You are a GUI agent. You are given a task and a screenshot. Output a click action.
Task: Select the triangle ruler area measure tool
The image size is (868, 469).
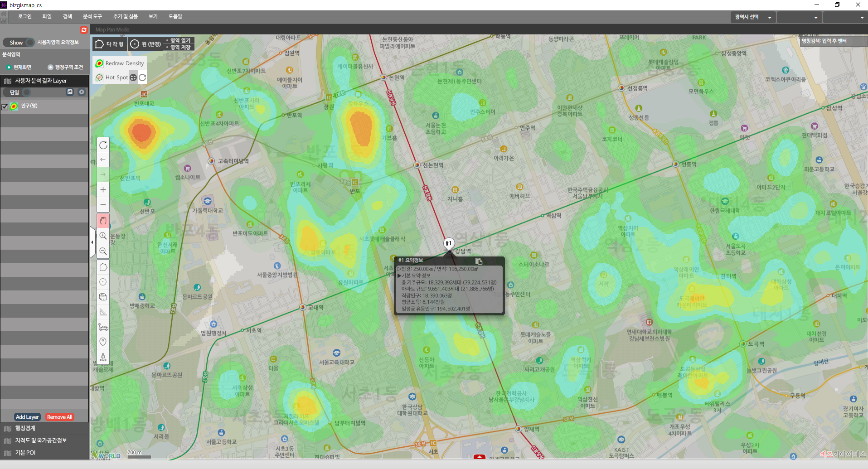pos(103,312)
